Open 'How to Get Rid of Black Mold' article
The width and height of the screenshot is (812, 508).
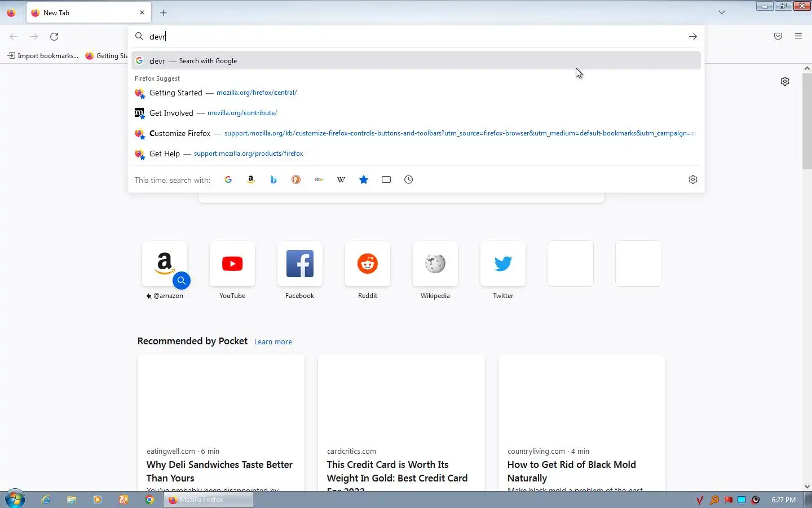pyautogui.click(x=582, y=423)
